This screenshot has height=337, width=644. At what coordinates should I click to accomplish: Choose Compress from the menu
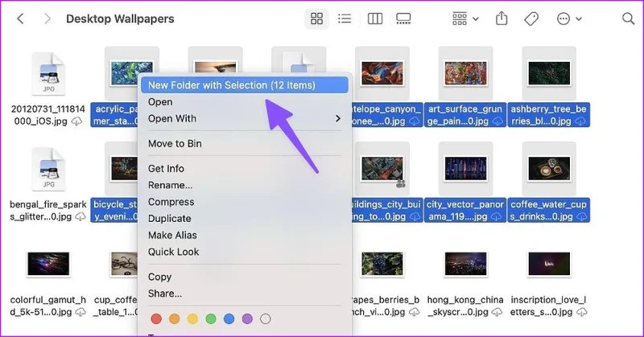point(245,202)
